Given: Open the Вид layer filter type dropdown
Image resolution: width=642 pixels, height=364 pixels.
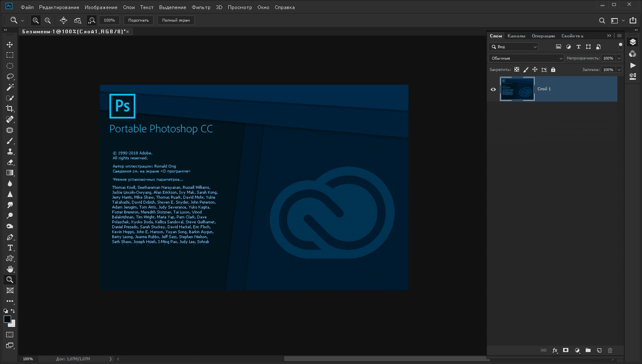Looking at the screenshot, I should 513,47.
